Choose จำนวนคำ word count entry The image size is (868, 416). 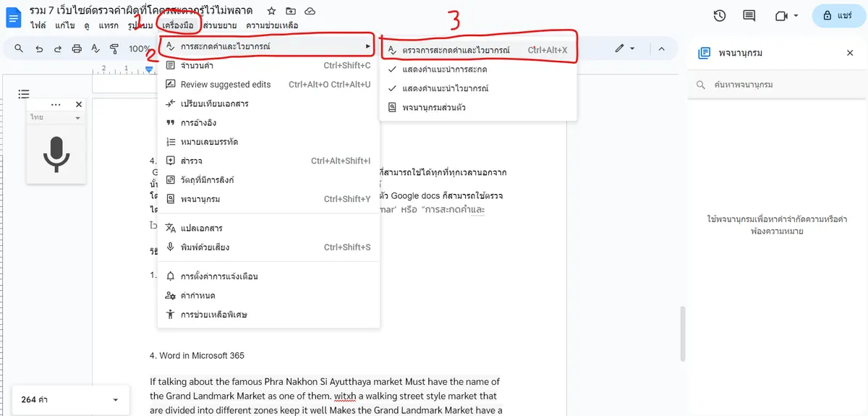pyautogui.click(x=268, y=65)
